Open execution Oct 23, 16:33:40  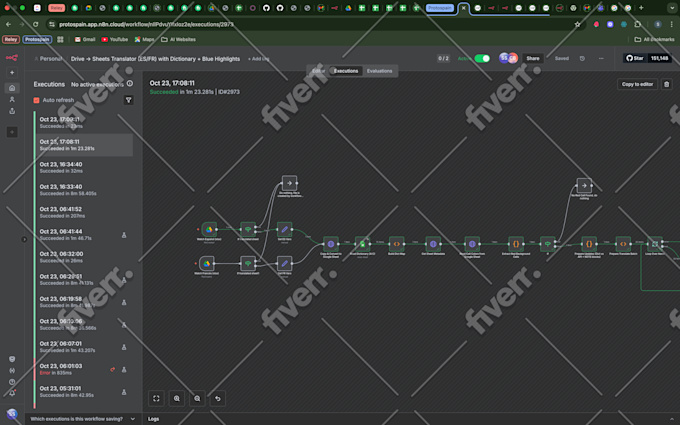tap(85, 190)
